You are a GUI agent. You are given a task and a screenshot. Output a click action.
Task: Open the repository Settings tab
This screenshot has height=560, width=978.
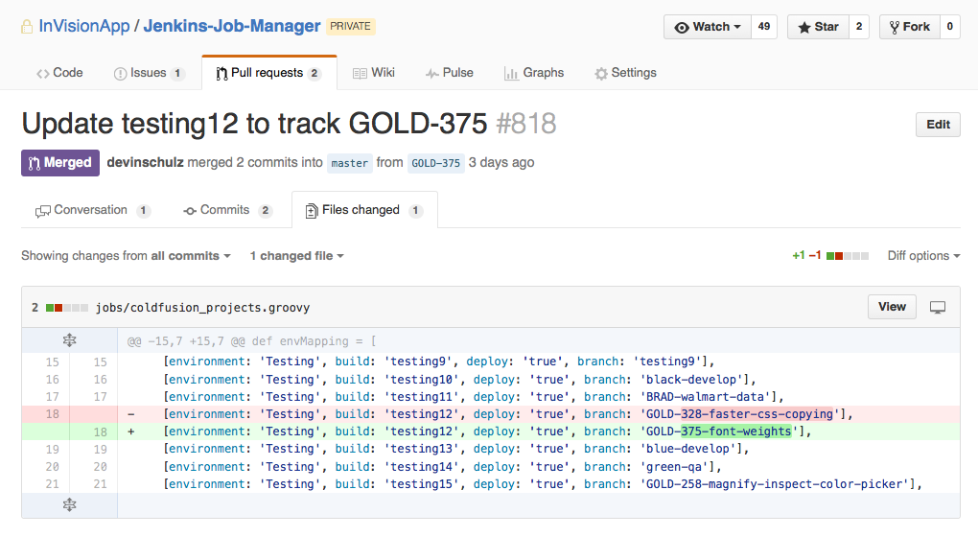(x=625, y=73)
